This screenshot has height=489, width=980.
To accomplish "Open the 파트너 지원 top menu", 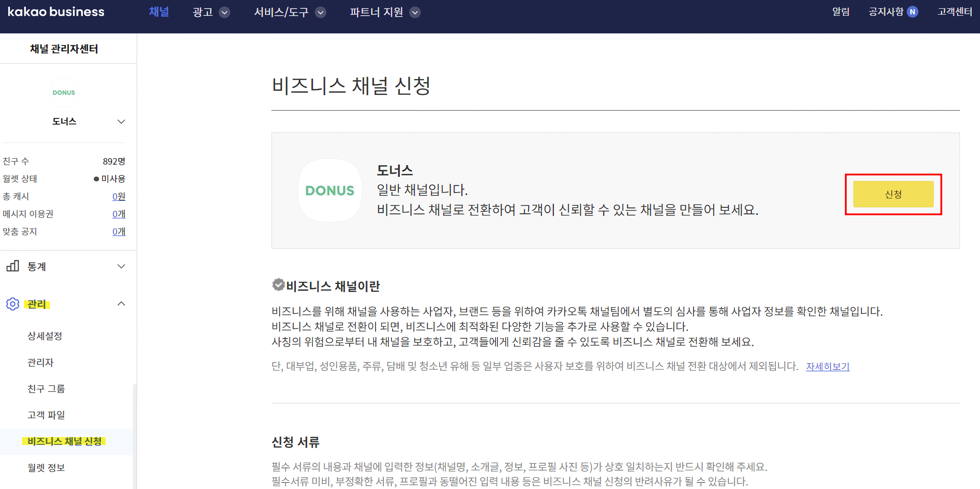I will [376, 12].
